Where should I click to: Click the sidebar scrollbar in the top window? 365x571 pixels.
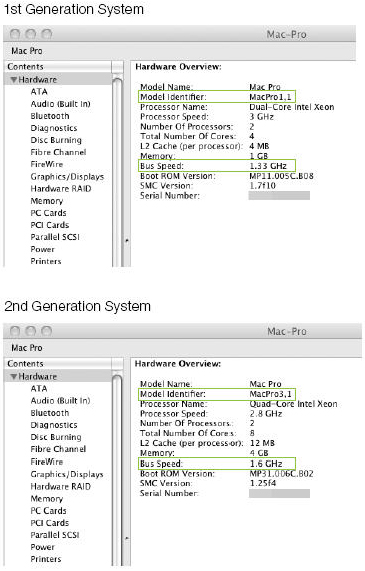point(117,172)
